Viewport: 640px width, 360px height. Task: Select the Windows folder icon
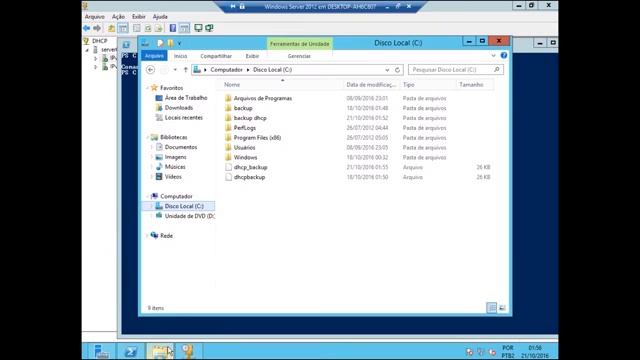pos(228,158)
